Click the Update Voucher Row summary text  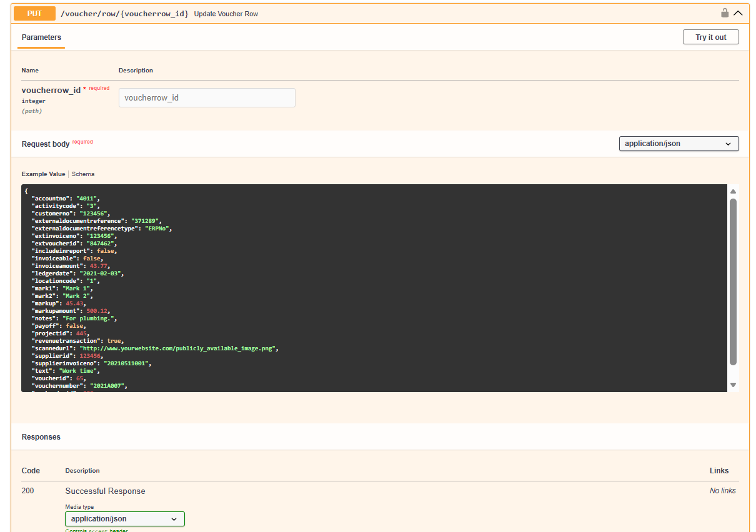point(226,14)
